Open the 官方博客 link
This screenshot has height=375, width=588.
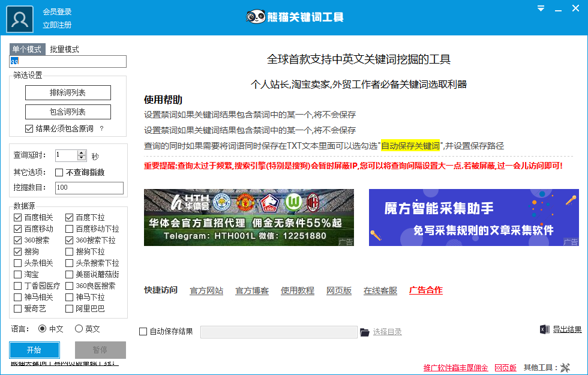(x=252, y=290)
